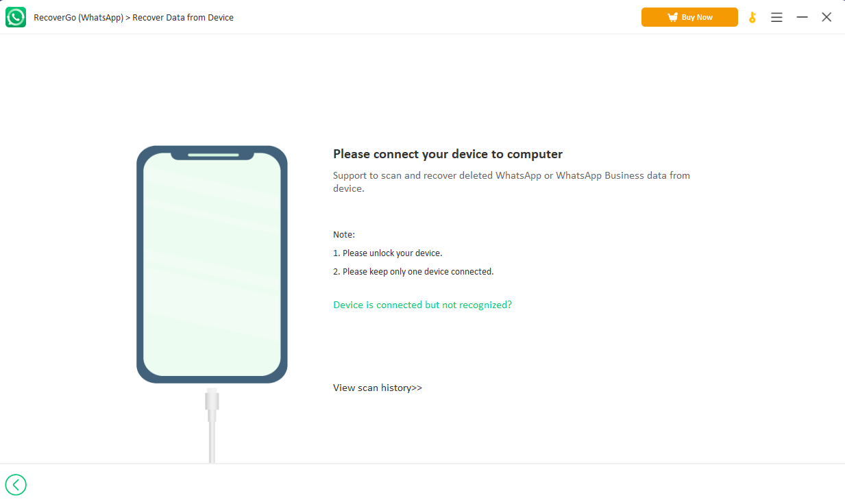
Task: Click the phone illustration's top notch
Action: pyautogui.click(x=213, y=155)
